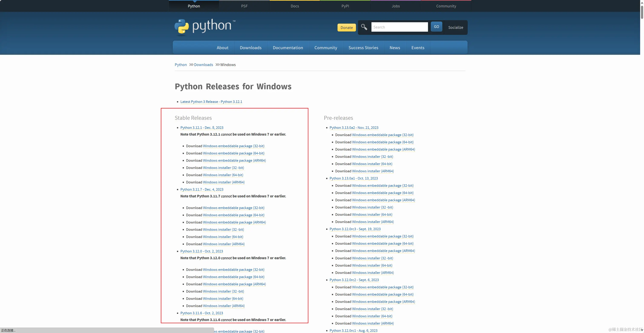This screenshot has width=644, height=333.
Task: Open Latest Python 3 Release 3.12.1 link
Action: tap(211, 102)
